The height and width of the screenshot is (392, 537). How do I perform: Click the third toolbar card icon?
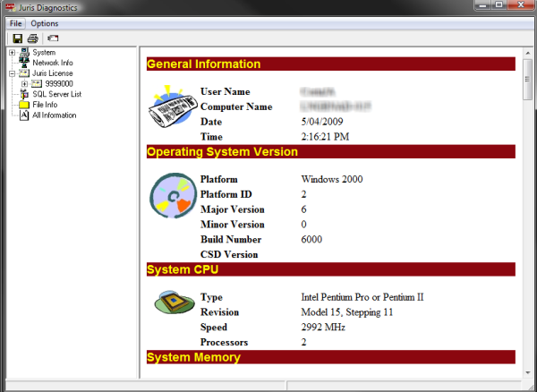(x=53, y=38)
